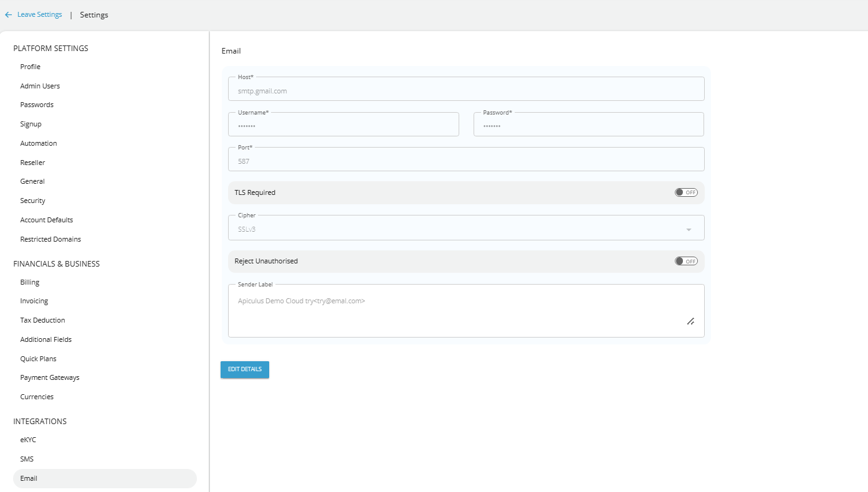
Task: Go to Admin Users settings
Action: 40,85
